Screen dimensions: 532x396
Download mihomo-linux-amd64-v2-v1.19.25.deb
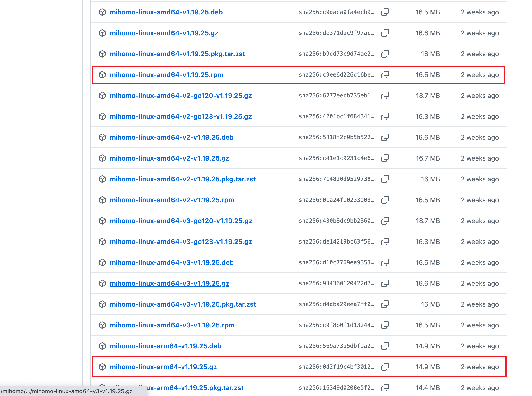point(172,137)
